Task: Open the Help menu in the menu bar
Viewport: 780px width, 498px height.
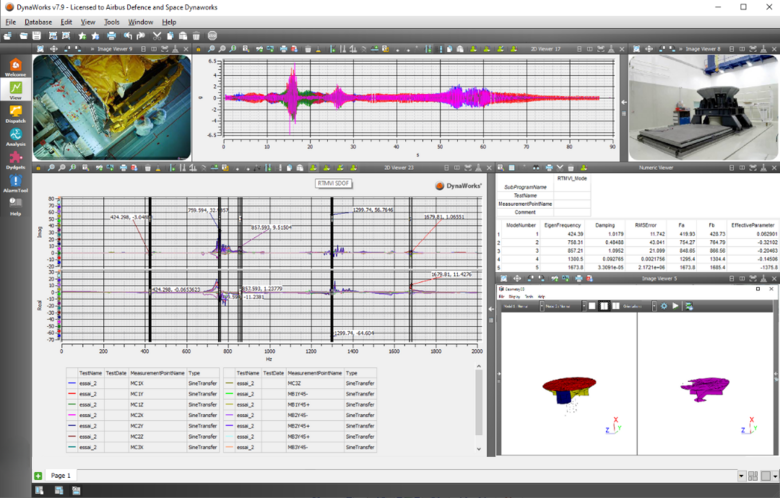Action: click(x=169, y=22)
